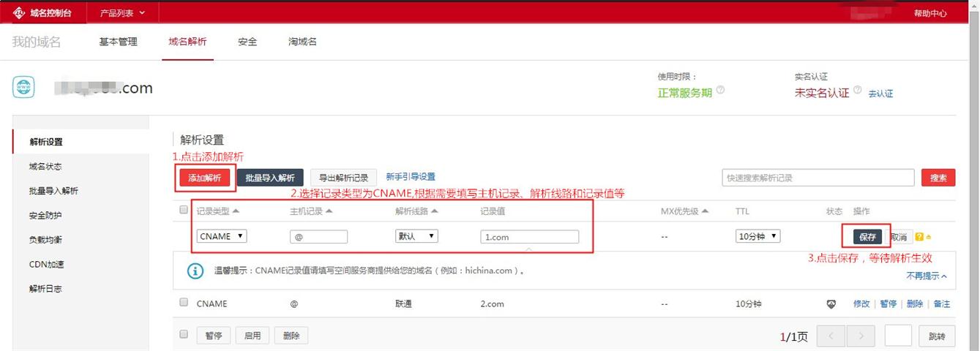Switch to the 基本管理 tab
980x351 pixels.
(x=118, y=42)
